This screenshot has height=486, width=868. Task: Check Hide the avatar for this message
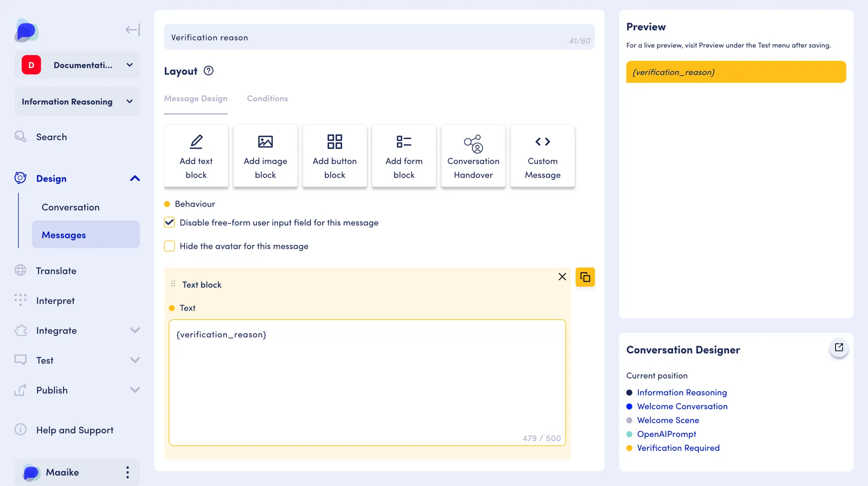169,246
